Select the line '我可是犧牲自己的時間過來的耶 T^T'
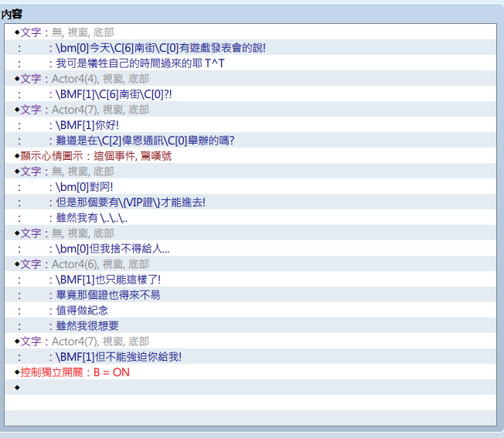504x438 pixels. pos(250,63)
